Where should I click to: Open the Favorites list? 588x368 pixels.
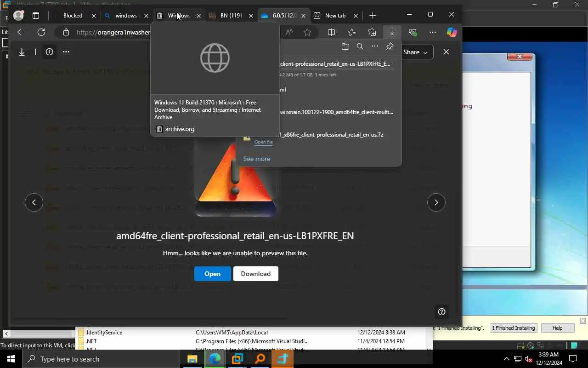click(352, 32)
